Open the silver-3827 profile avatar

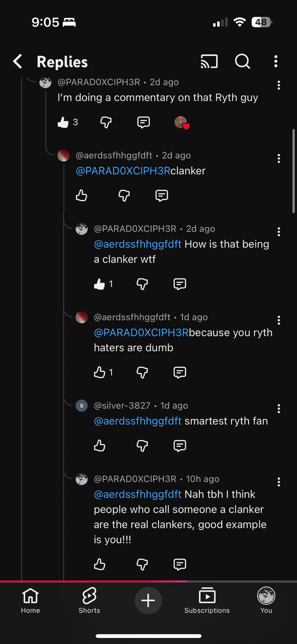pos(82,406)
